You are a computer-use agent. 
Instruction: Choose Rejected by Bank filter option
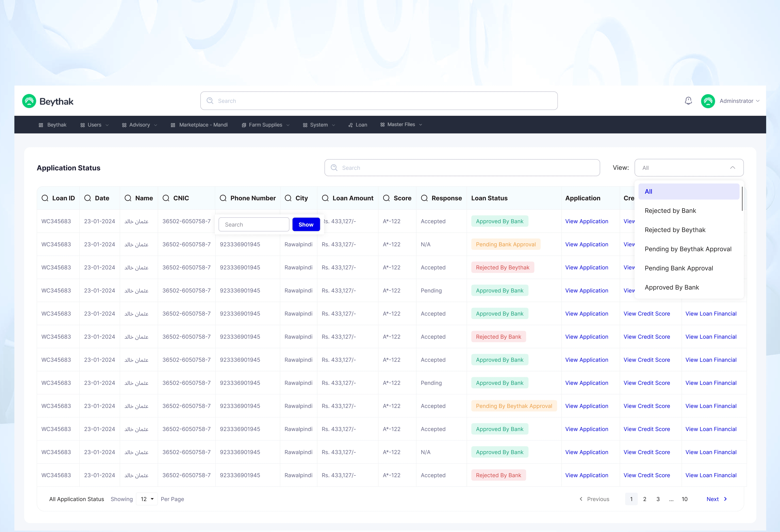pos(670,211)
